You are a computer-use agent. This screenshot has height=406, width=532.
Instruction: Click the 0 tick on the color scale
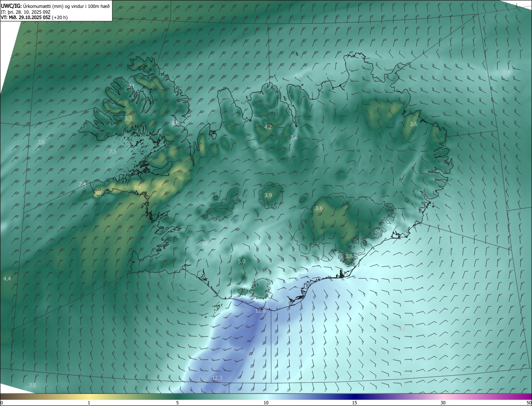2,403
